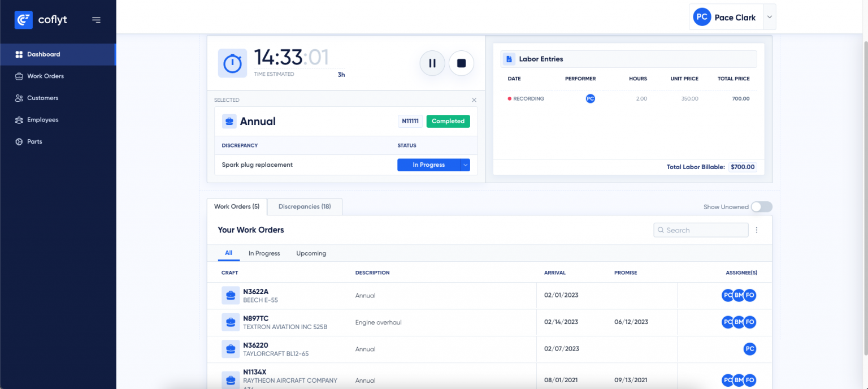
Task: Click the Completed status badge
Action: point(448,121)
